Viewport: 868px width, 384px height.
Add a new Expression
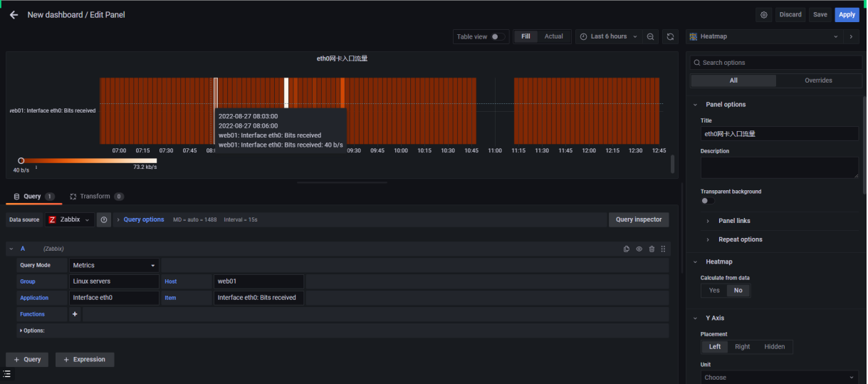click(85, 360)
